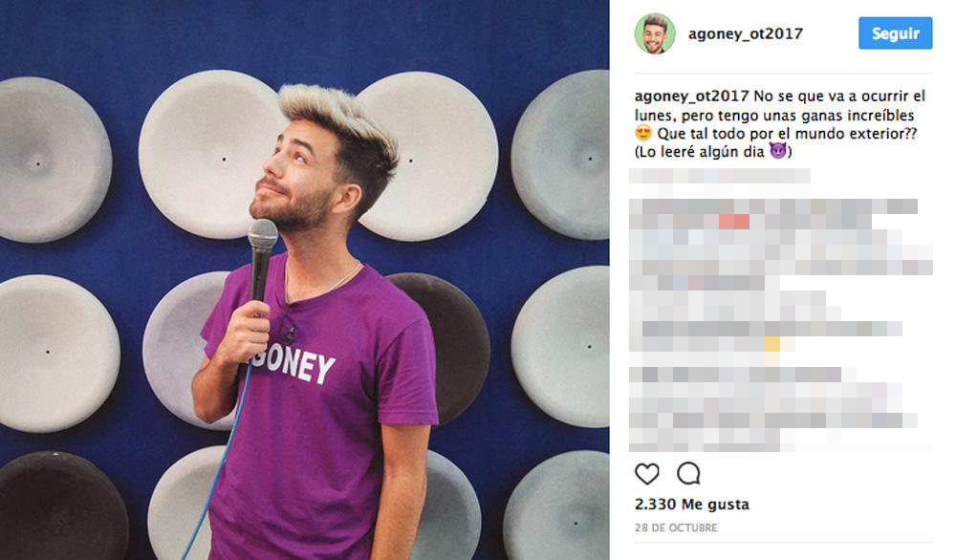
Task: Open the agoney_ot2017 profile avatar
Action: [655, 33]
